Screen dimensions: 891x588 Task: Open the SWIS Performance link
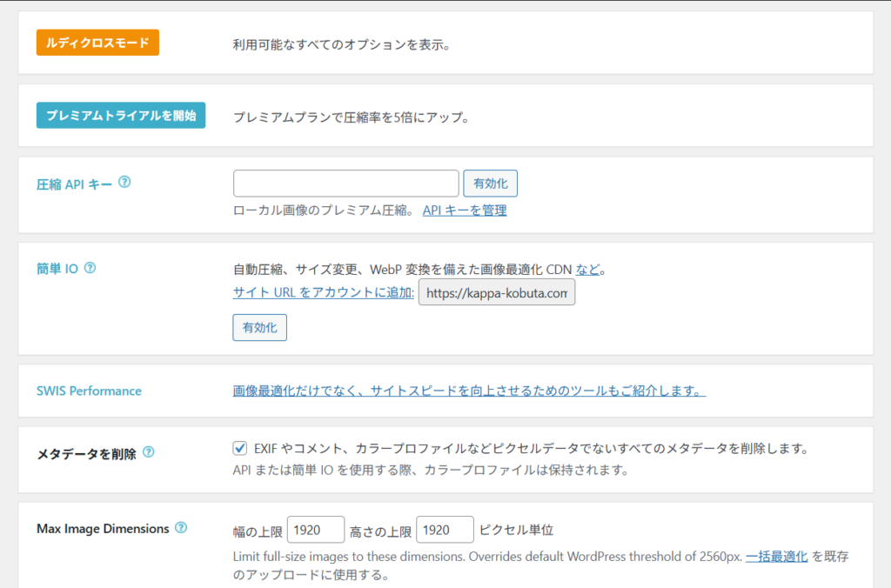(89, 391)
